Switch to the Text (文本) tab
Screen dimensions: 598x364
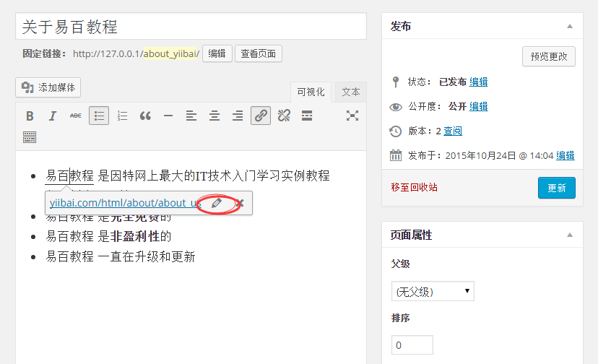351,92
